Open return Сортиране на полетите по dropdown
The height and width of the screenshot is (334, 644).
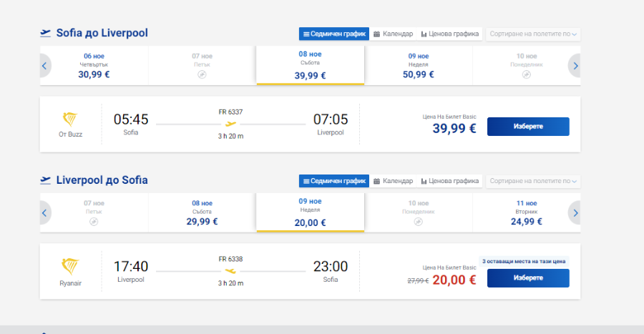click(x=533, y=181)
